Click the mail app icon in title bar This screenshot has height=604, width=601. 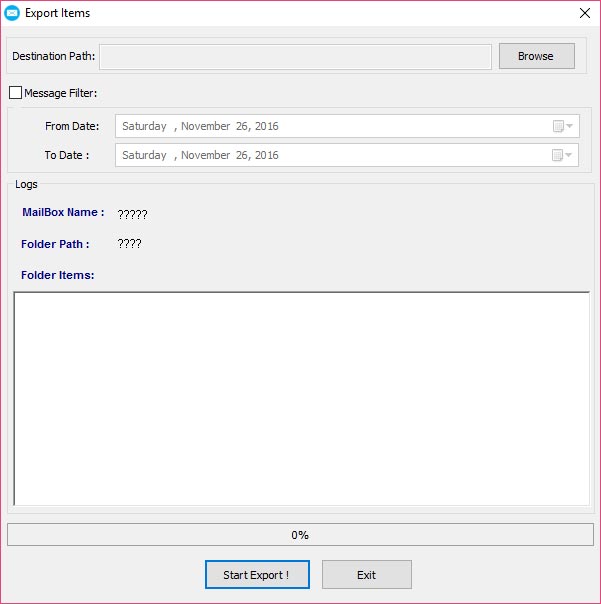coord(13,13)
